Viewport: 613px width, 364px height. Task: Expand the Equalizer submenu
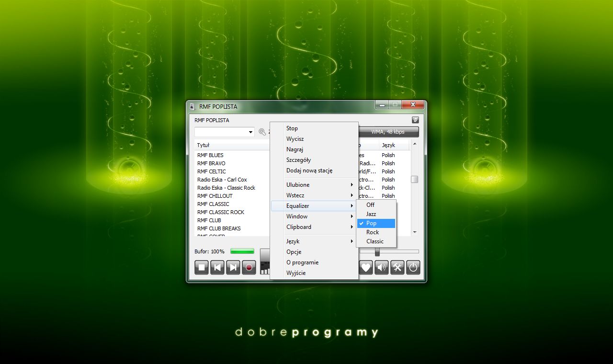[x=314, y=206]
